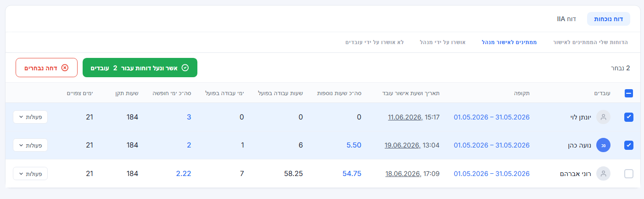Open period link for נועה כהן
The height and width of the screenshot is (199, 644).
coord(492,145)
